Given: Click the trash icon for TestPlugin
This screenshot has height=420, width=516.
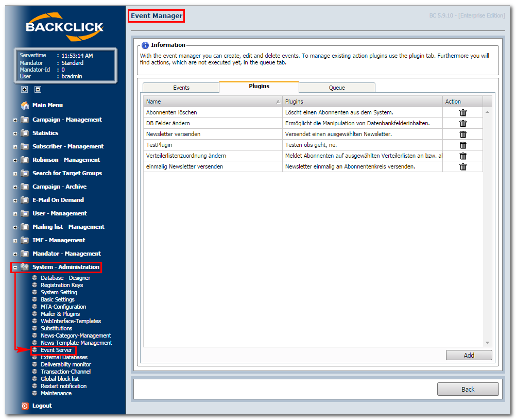Looking at the screenshot, I should tap(462, 145).
